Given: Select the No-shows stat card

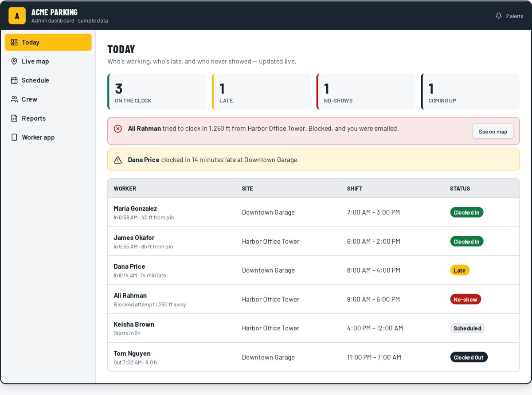Looking at the screenshot, I should (366, 92).
